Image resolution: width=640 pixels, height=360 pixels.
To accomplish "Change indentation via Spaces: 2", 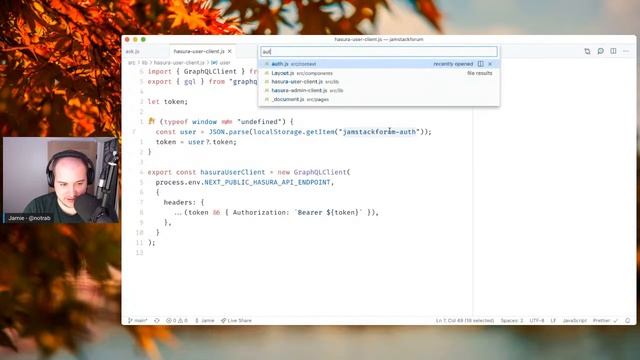I will coord(512,321).
